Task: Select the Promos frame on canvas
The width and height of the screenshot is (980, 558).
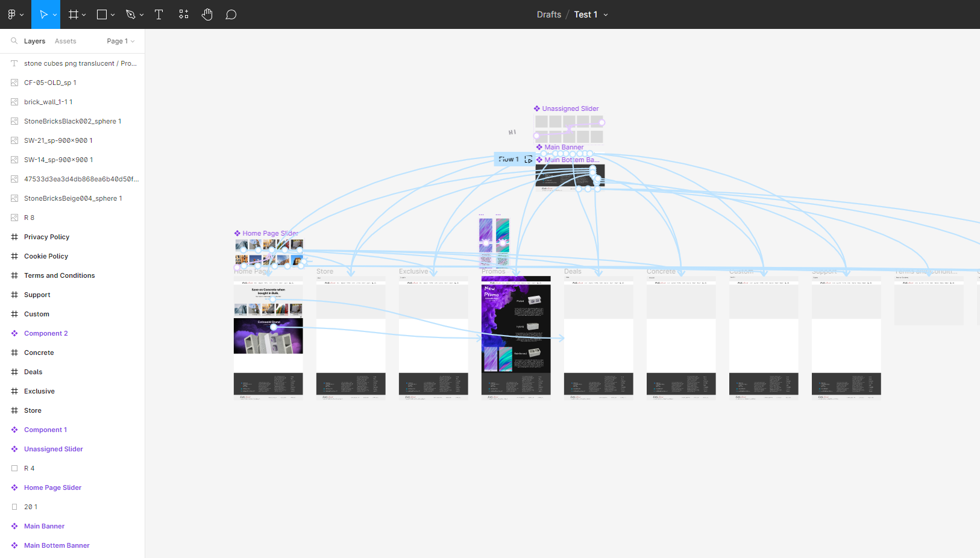Action: coord(493,272)
